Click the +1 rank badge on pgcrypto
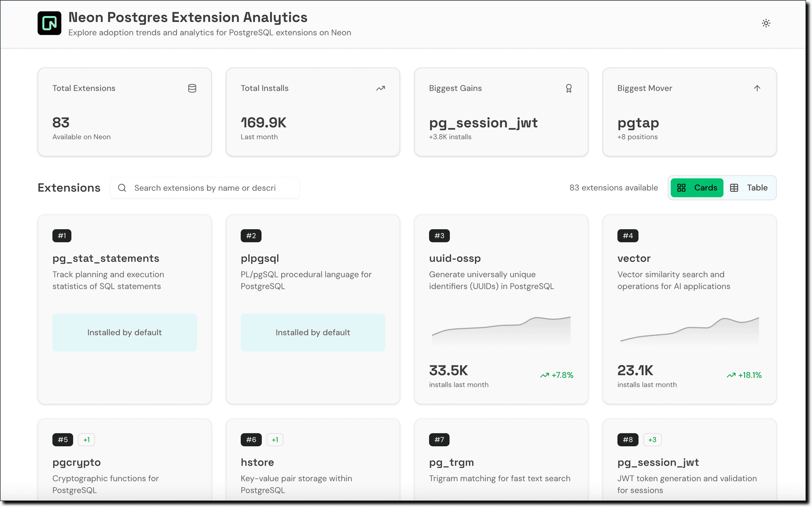This screenshot has width=812, height=507. point(86,440)
